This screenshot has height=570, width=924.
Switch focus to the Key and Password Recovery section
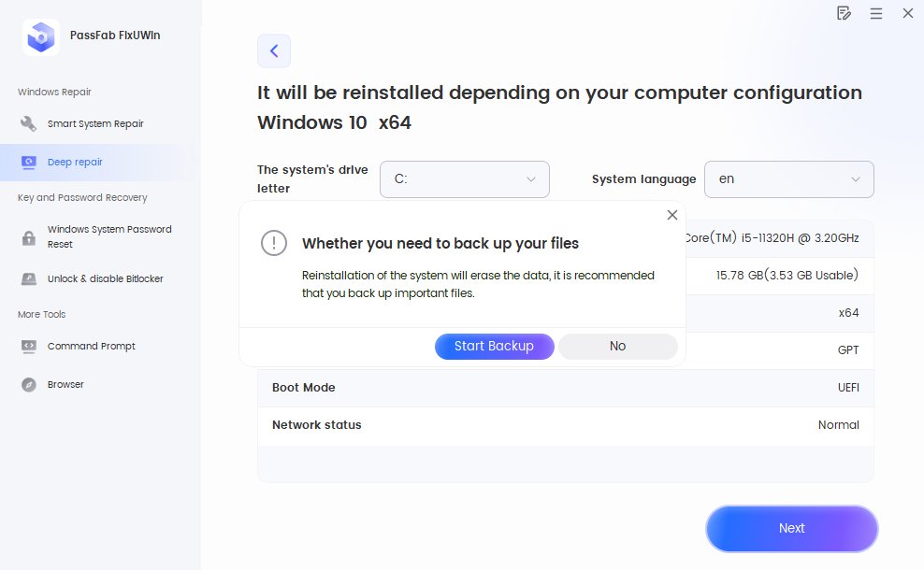point(82,197)
